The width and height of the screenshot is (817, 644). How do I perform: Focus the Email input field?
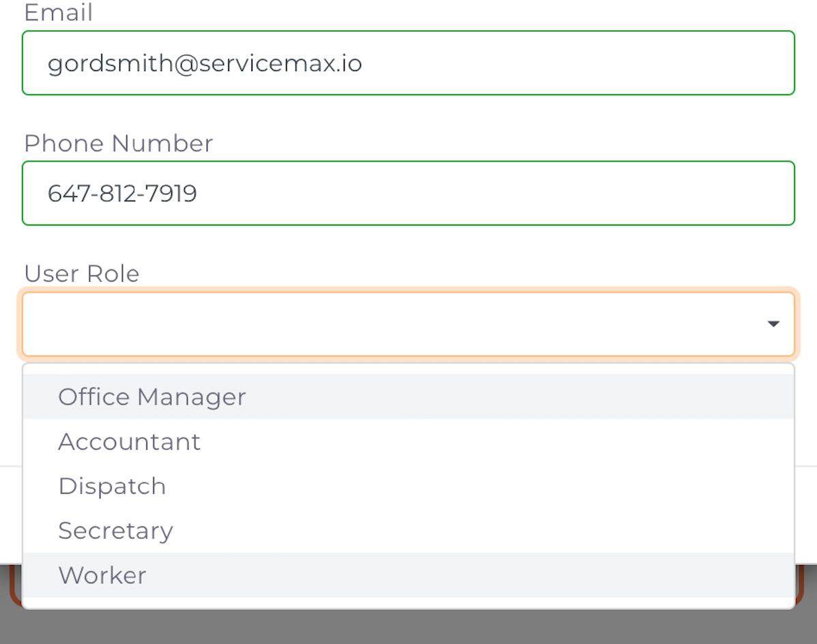tap(408, 63)
